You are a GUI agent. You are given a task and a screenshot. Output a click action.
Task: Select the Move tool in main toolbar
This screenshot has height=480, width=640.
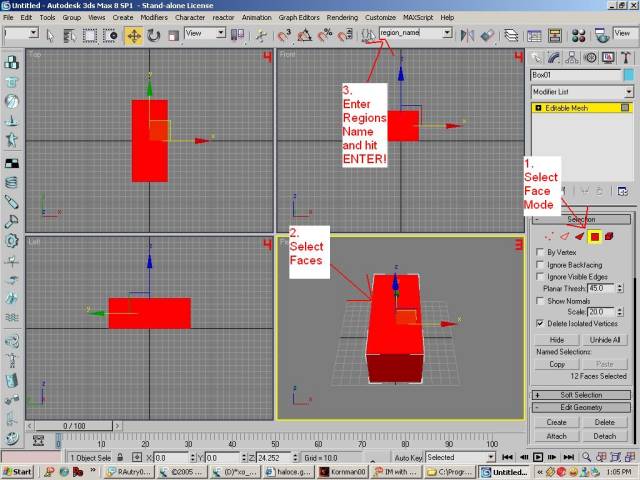point(133,35)
